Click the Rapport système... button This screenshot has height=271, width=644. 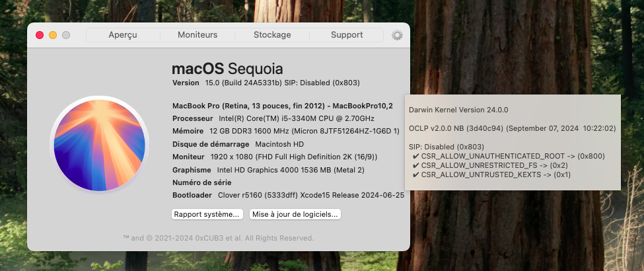207,214
